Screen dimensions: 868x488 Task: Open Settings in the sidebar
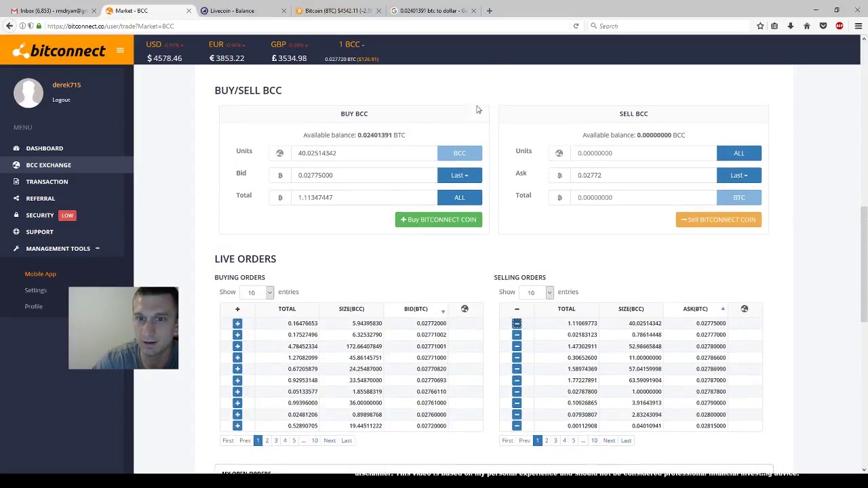(x=35, y=290)
